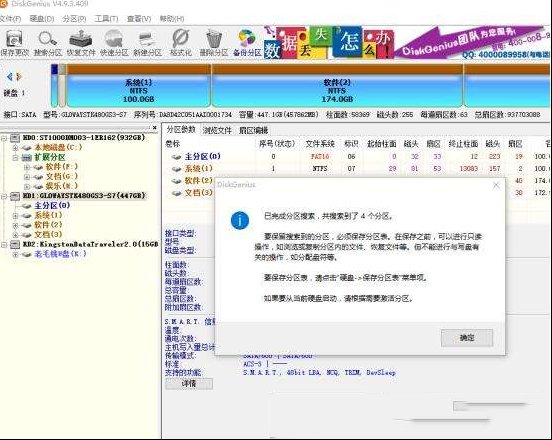Click the 系统(1) drive icon in the partition table
Image resolution: width=552 pixels, height=440 pixels.
(x=176, y=169)
